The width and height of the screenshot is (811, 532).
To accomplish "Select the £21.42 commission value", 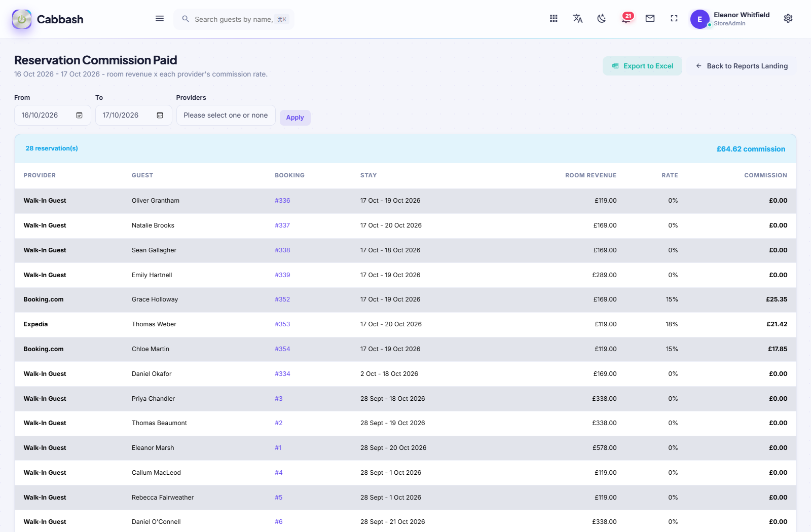I will pos(777,324).
